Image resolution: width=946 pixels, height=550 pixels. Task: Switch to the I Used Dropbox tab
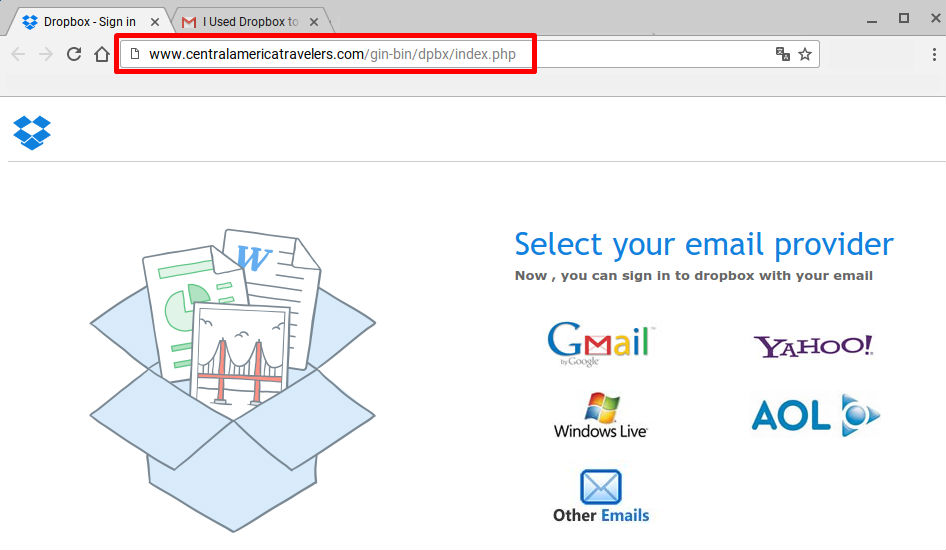(x=250, y=22)
